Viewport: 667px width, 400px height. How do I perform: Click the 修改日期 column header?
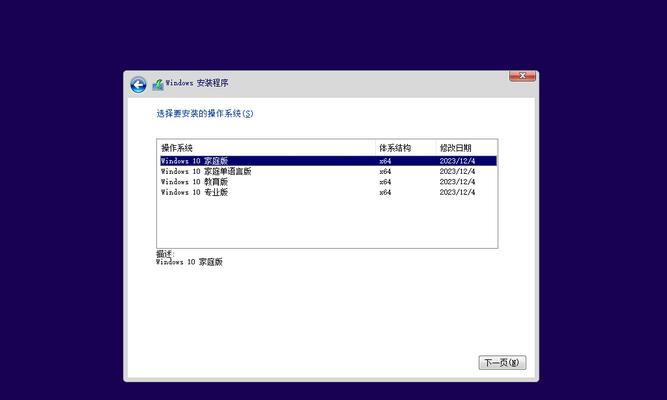point(466,148)
